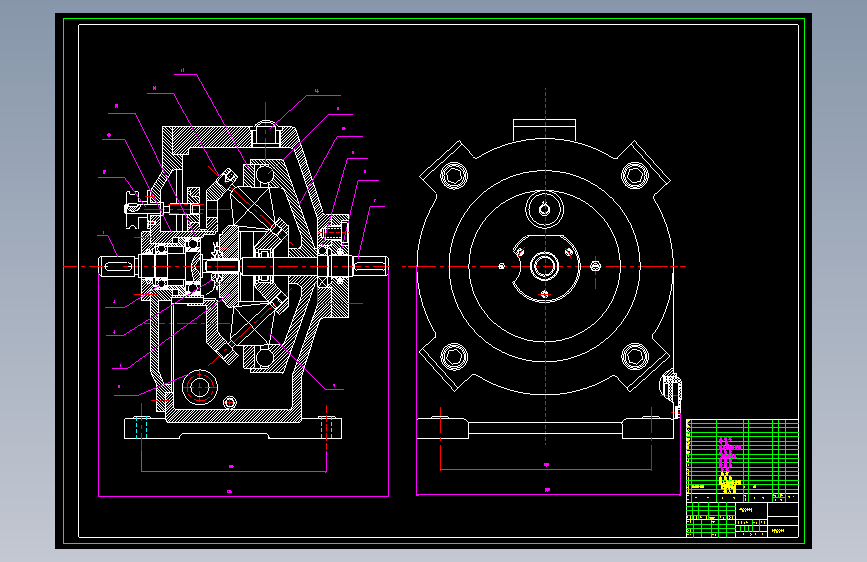The width and height of the screenshot is (867, 562).
Task: Click the right output shaft end in the section view
Action: point(371,266)
